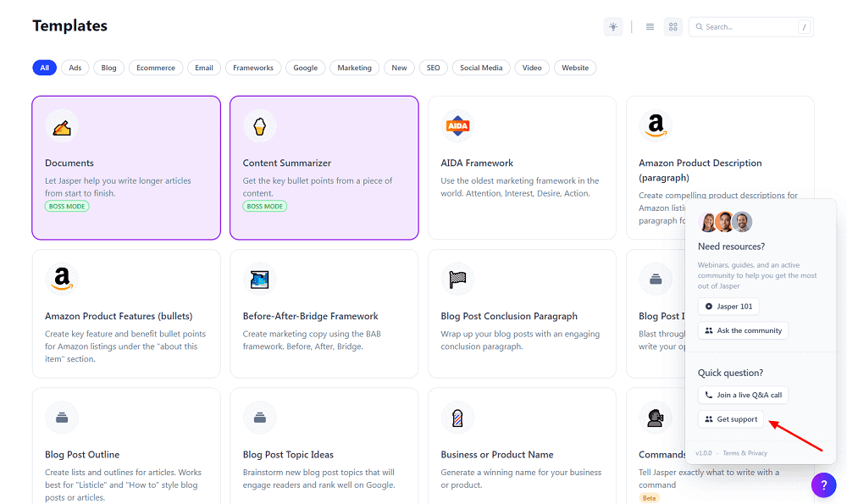Focus the template Search field
The width and height of the screenshot is (847, 504).
point(750,26)
